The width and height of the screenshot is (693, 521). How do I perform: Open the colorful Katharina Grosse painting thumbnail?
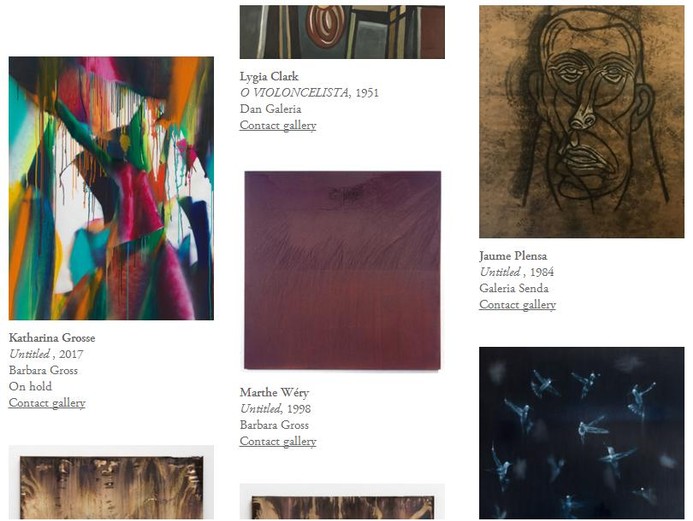pyautogui.click(x=111, y=188)
